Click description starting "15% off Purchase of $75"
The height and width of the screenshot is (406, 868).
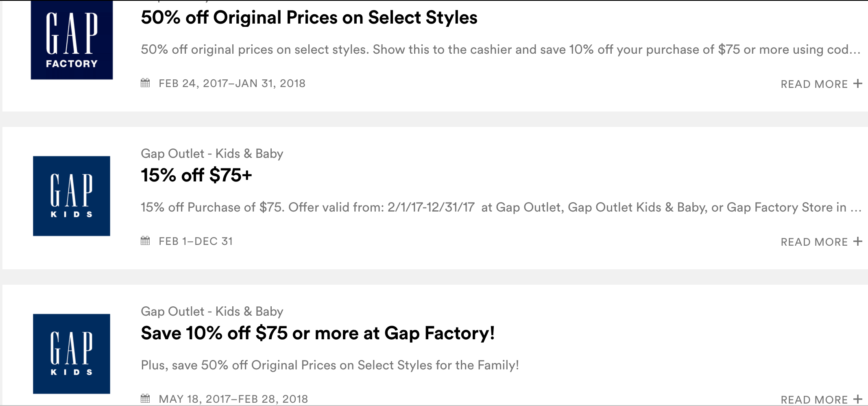(x=501, y=207)
